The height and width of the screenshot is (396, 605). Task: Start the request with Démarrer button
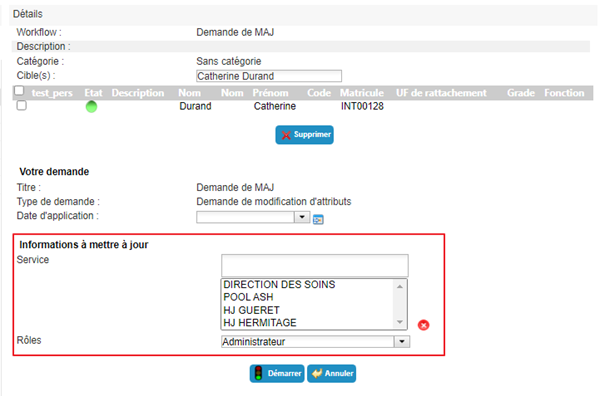point(277,373)
